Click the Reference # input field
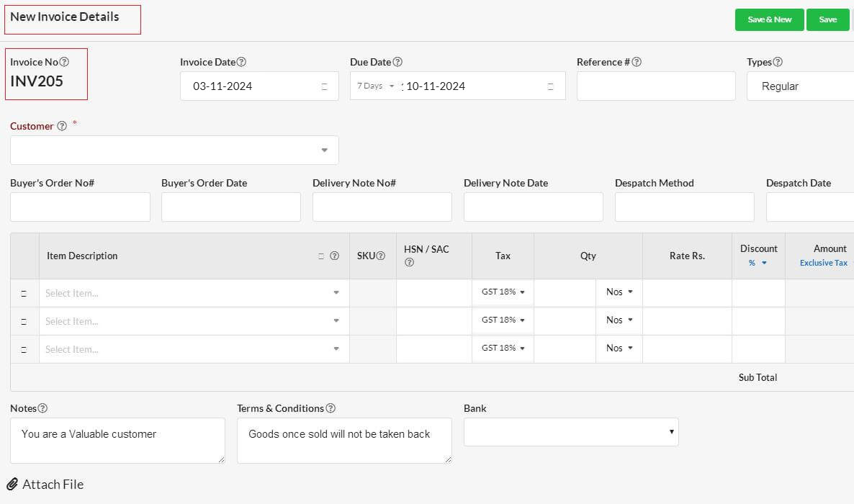Image resolution: width=854 pixels, height=504 pixels. click(656, 86)
